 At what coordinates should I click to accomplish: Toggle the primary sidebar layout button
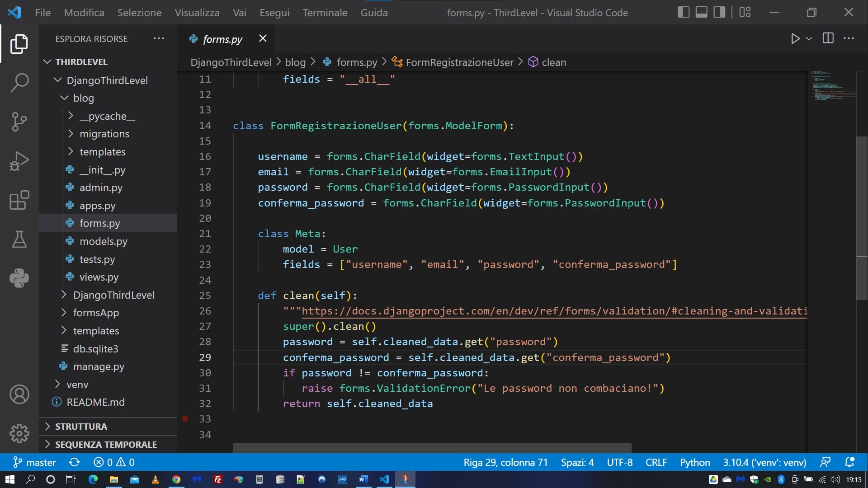[x=683, y=12]
